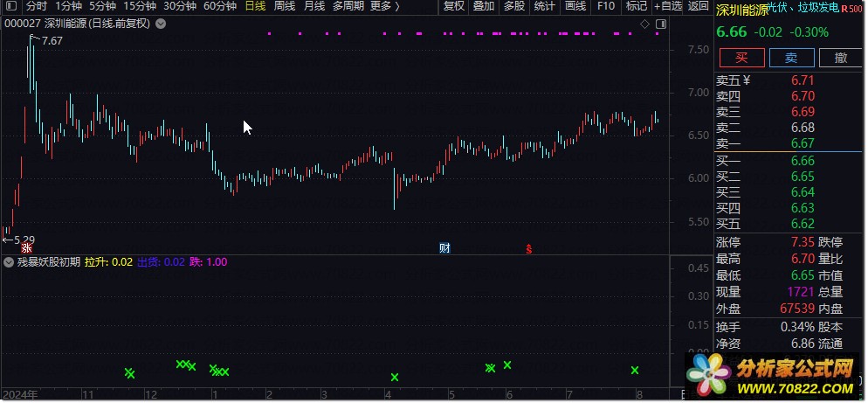The width and height of the screenshot is (868, 403).
Task: Expand the 更多 periods menu
Action: pyautogui.click(x=384, y=7)
